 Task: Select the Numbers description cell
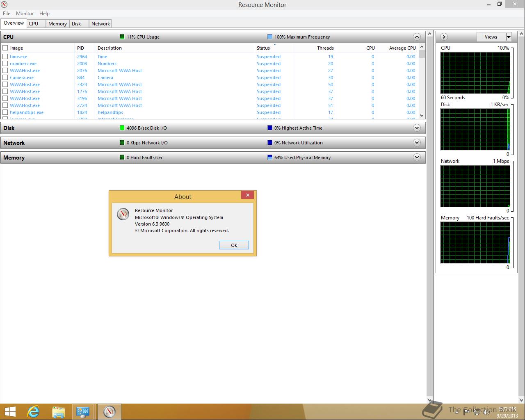click(107, 64)
